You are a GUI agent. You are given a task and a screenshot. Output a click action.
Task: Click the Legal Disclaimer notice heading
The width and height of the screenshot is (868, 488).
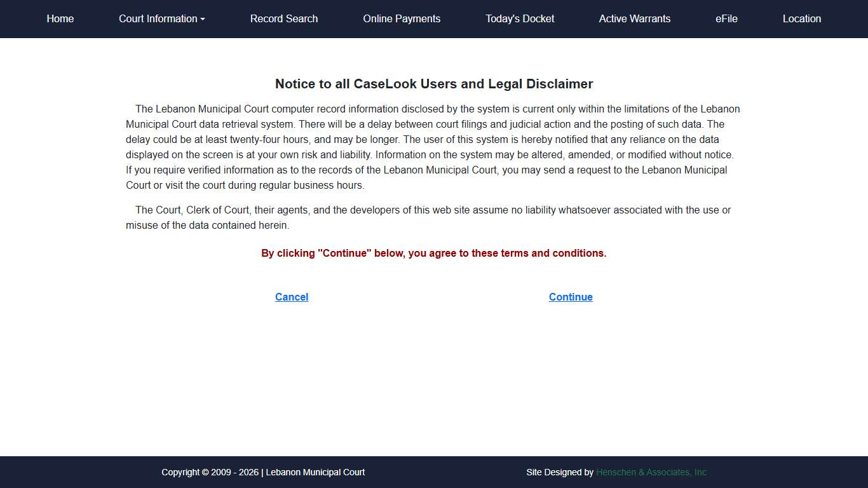tap(434, 84)
